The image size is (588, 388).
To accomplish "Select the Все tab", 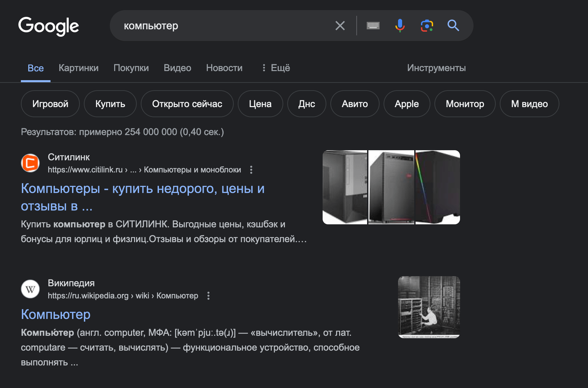I will (36, 68).
